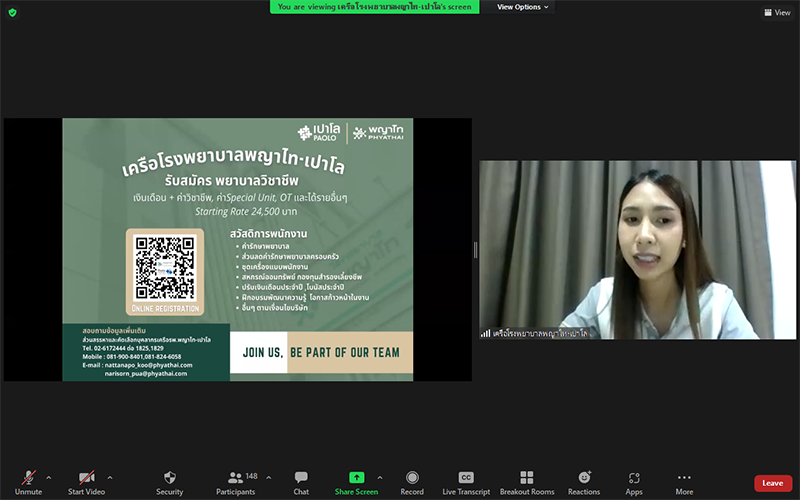Screen dimensions: 800x500
Task: Click 'Starting Rate 24,500' text on slide
Action: coord(246,211)
